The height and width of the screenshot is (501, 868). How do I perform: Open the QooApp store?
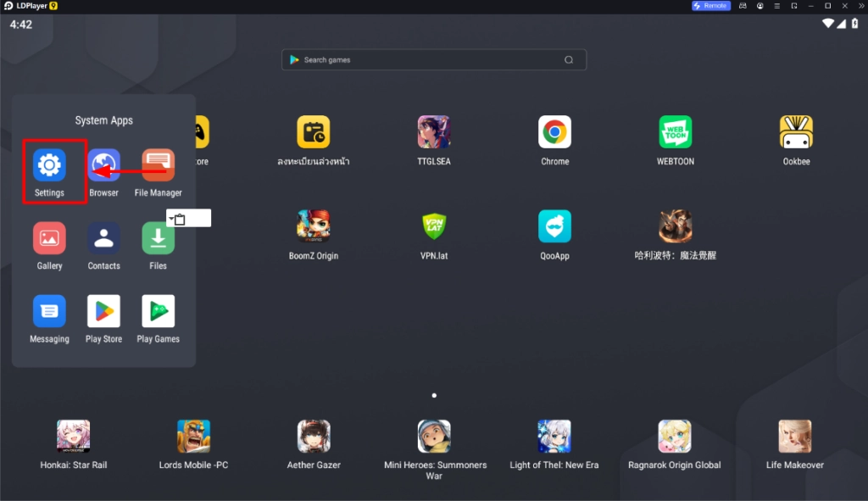point(554,225)
